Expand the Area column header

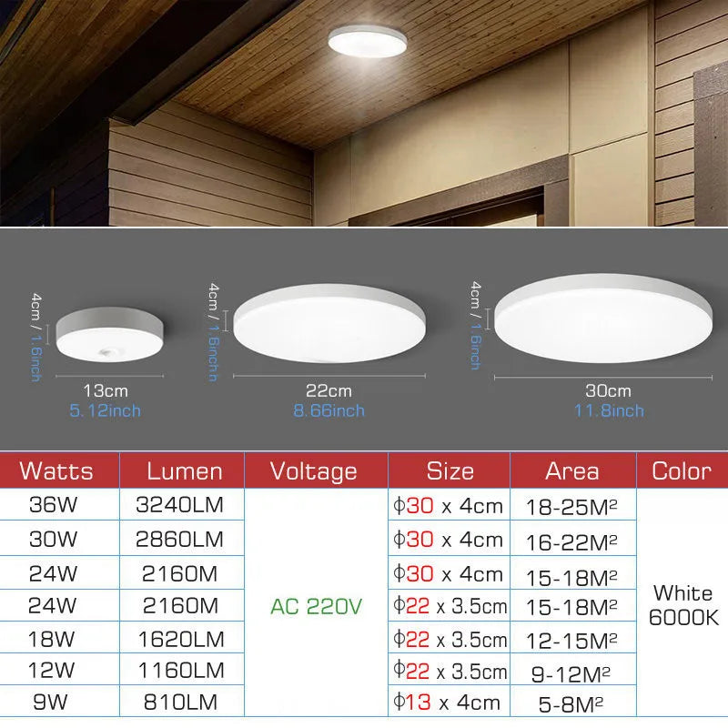coord(573,471)
